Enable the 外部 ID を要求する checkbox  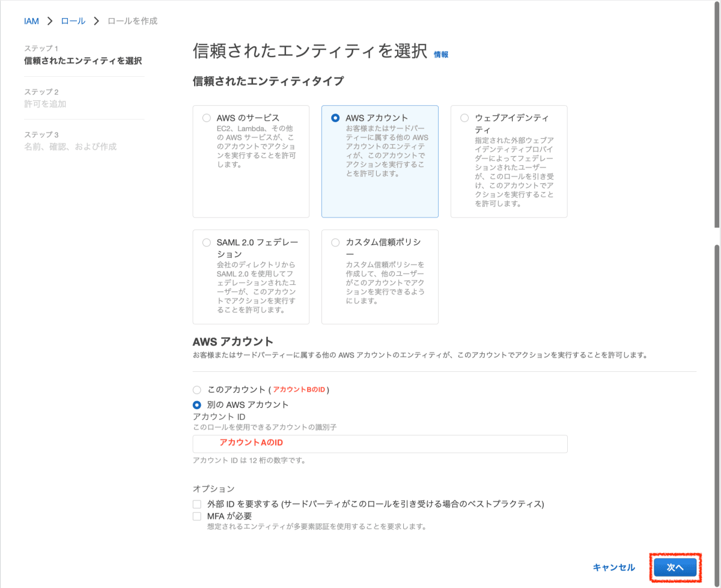click(196, 504)
